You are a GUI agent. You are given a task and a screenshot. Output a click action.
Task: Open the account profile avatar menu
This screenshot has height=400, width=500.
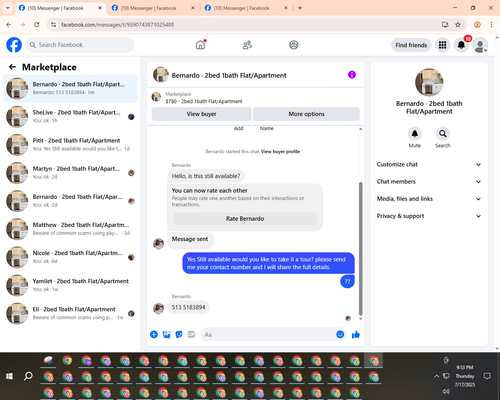[x=480, y=45]
